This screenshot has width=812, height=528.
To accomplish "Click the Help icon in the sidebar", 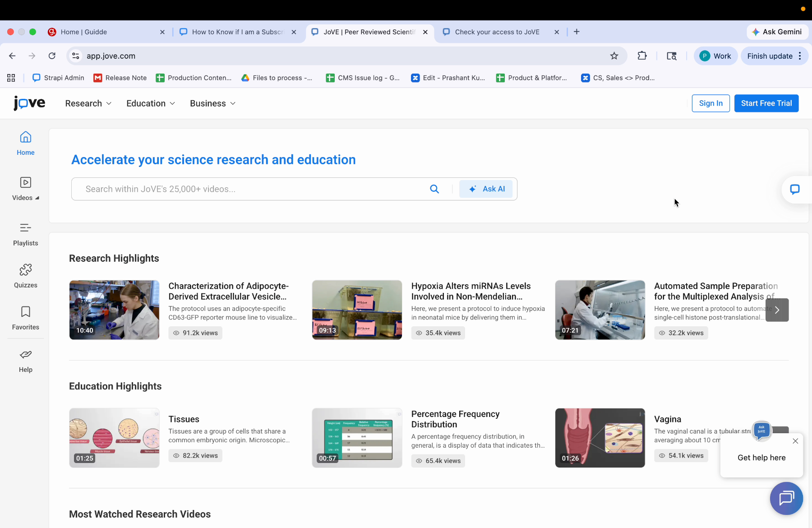I will pyautogui.click(x=25, y=360).
